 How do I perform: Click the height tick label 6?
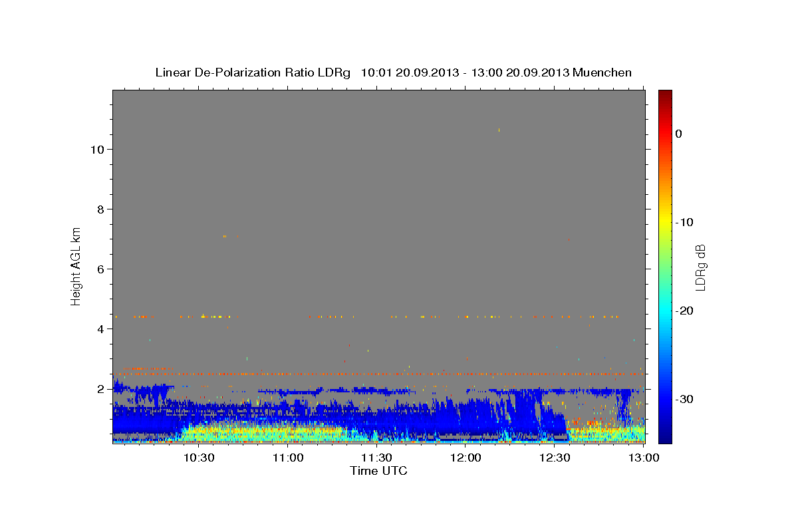[102, 269]
